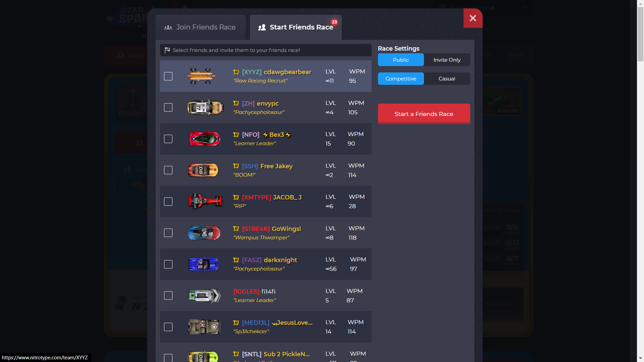Switch to the Join Friends Race tab

point(200,27)
